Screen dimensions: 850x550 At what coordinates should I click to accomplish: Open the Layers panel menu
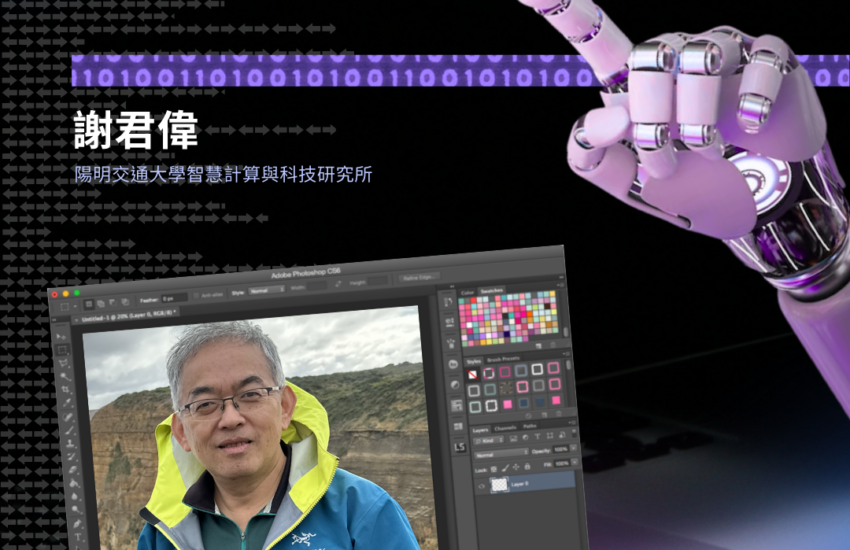(573, 423)
